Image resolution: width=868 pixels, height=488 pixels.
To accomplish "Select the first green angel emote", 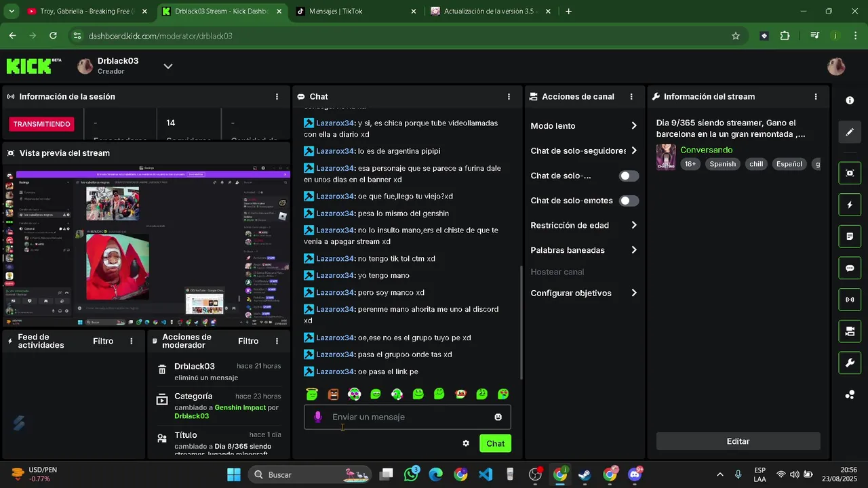I will (x=312, y=394).
